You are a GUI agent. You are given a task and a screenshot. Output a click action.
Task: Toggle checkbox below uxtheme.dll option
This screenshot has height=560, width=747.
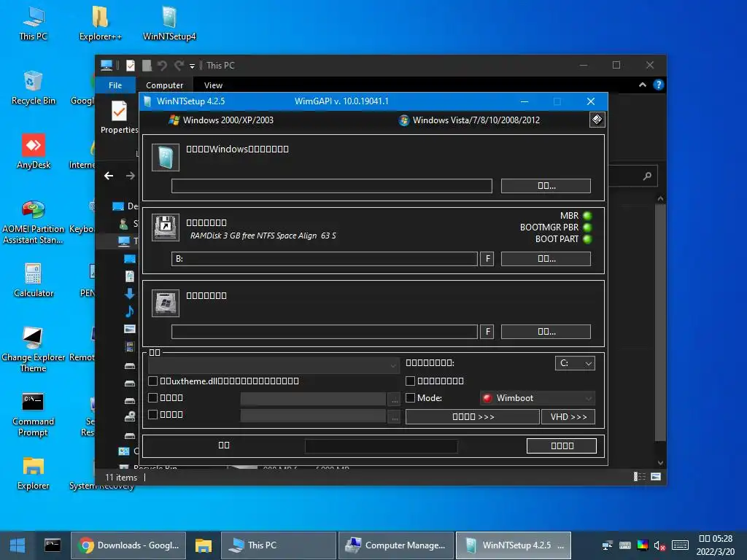tap(153, 397)
